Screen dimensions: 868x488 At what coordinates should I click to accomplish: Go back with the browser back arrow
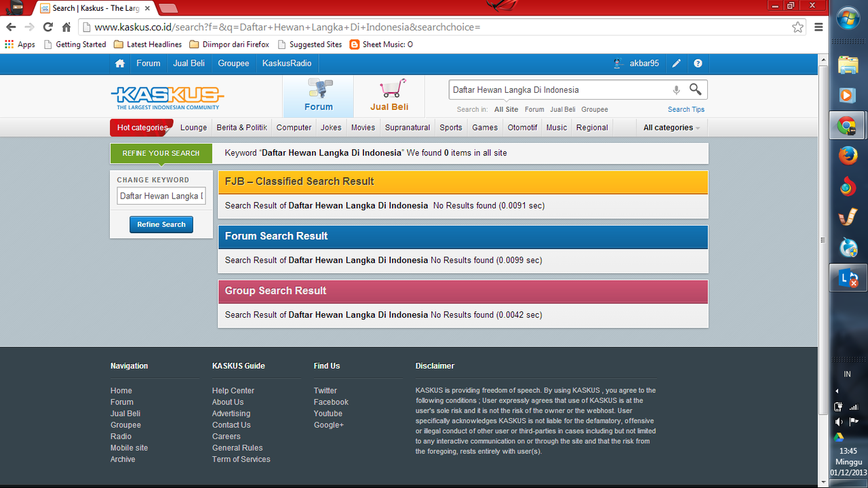coord(11,27)
